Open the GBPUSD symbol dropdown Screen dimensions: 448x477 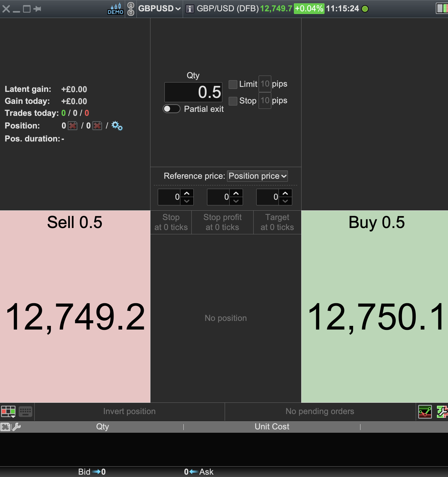coord(159,9)
